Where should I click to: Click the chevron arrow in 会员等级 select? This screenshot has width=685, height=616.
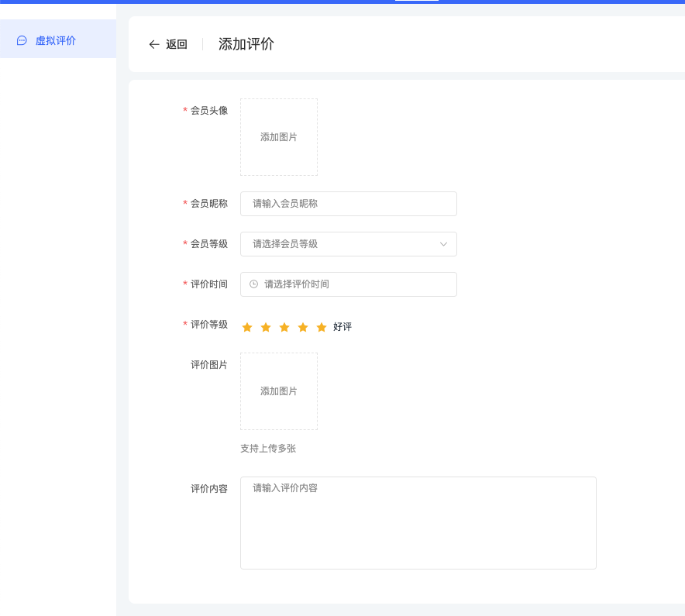coord(443,244)
